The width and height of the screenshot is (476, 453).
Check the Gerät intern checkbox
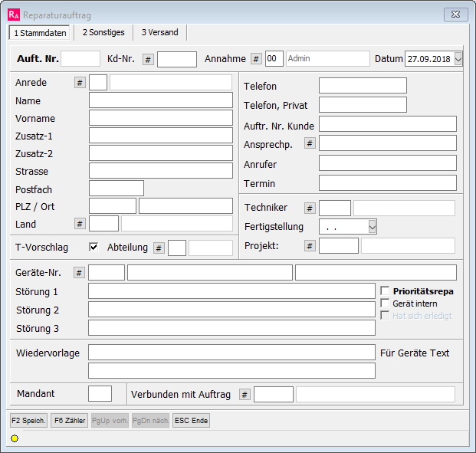pyautogui.click(x=386, y=304)
